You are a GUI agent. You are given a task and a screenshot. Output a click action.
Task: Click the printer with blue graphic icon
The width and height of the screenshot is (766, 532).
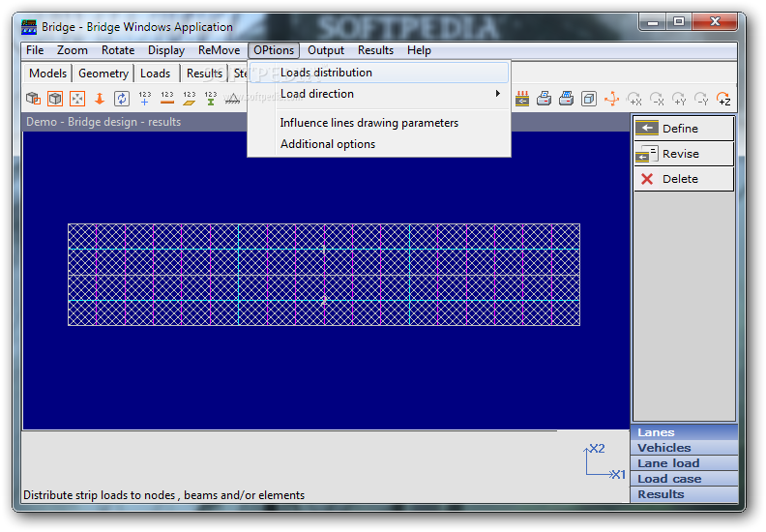566,99
